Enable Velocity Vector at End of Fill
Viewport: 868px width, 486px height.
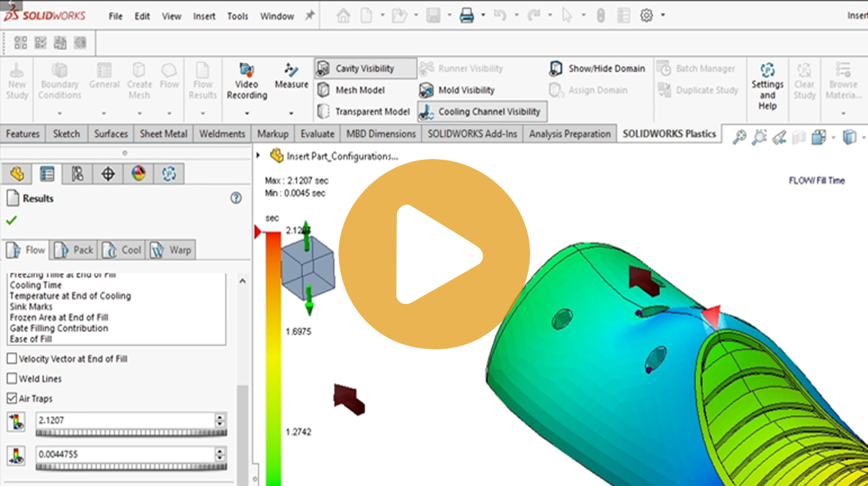[x=12, y=359]
